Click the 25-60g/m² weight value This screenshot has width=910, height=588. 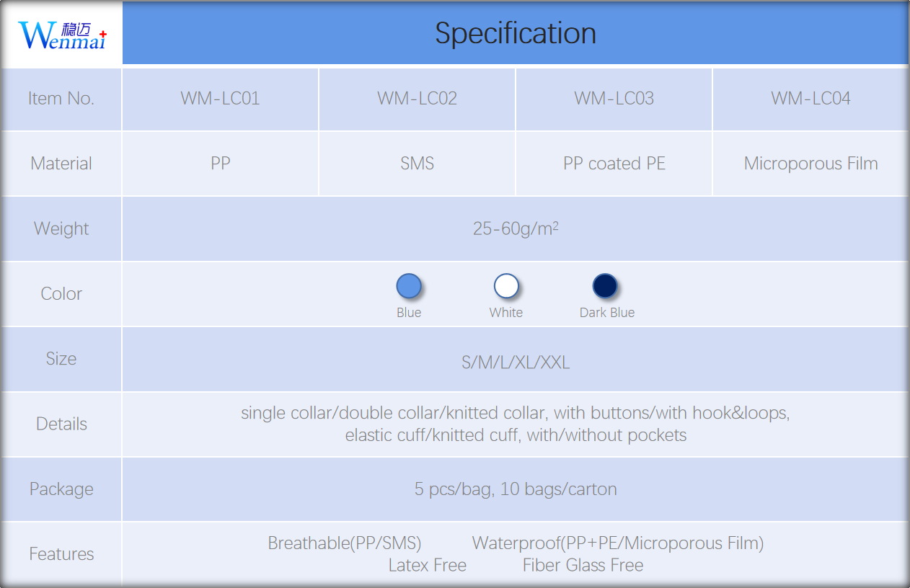point(516,228)
